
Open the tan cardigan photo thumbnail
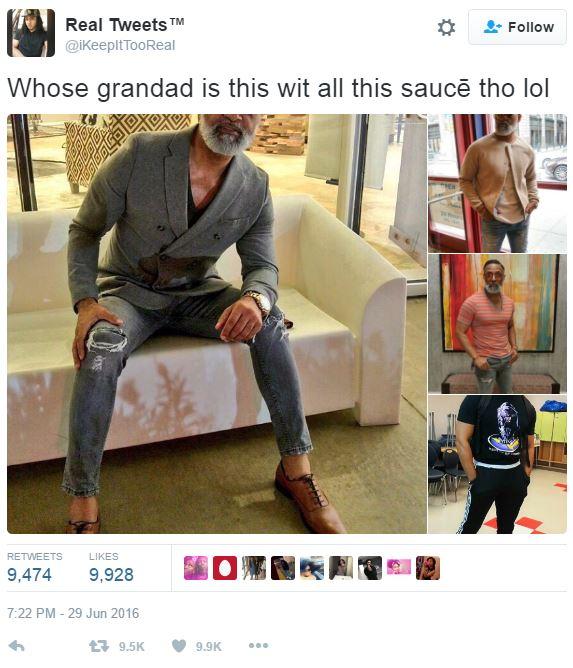click(x=497, y=183)
